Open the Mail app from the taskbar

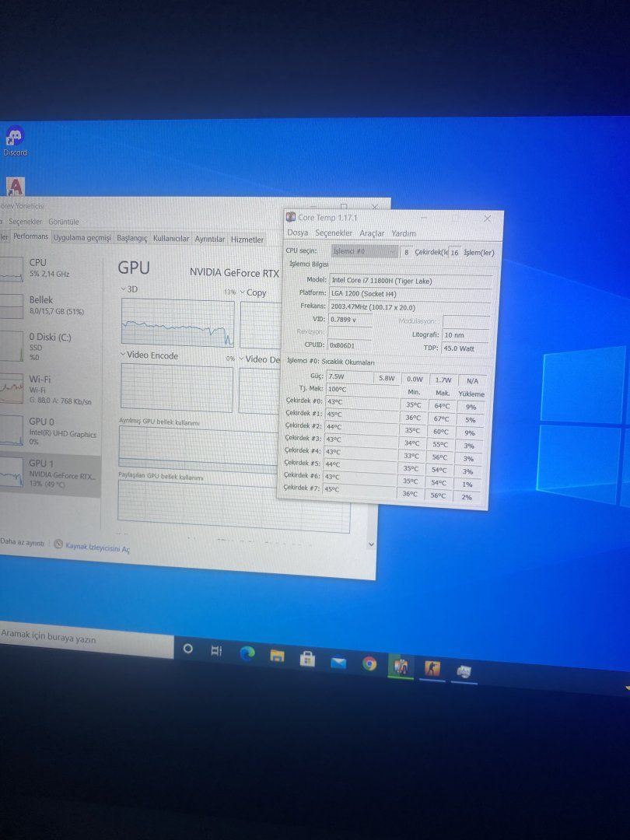pos(338,663)
